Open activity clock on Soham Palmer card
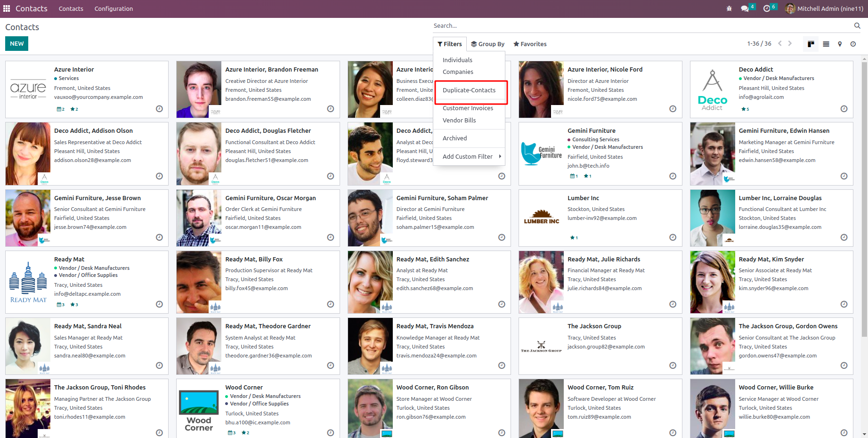This screenshot has width=868, height=438. coord(502,237)
